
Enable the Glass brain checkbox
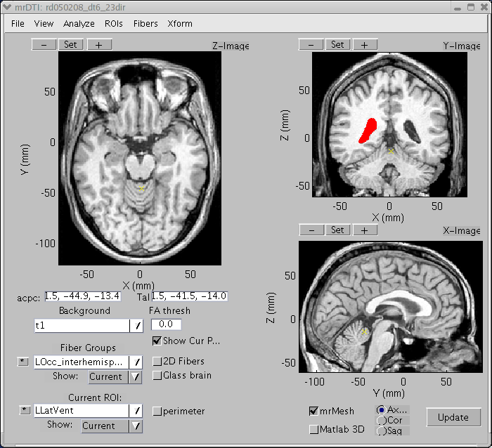coord(157,375)
